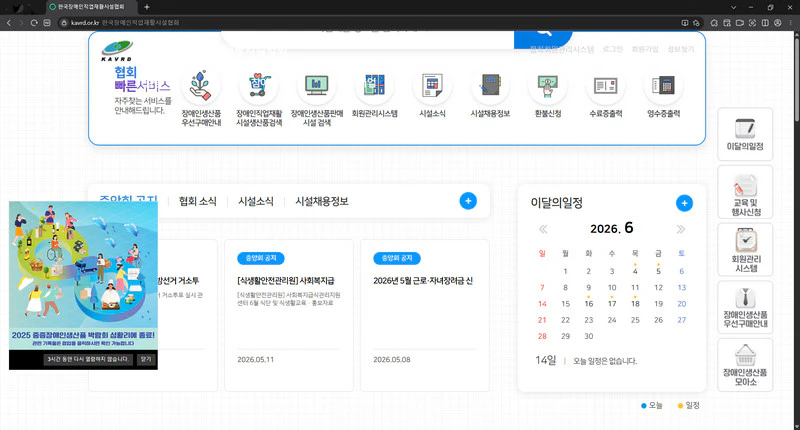This screenshot has width=800, height=430.
Task: Select June 17 in calendar
Action: coord(612,303)
